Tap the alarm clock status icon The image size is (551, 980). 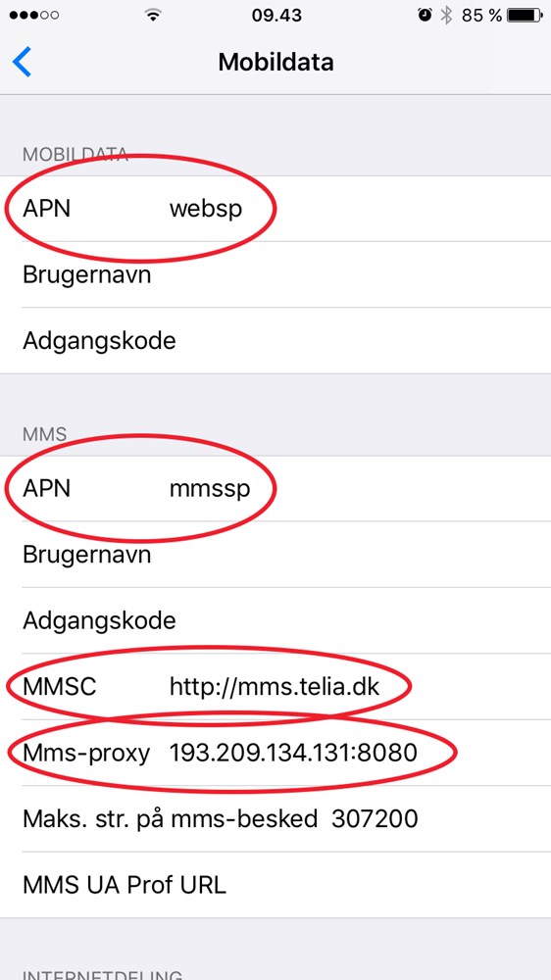(425, 15)
